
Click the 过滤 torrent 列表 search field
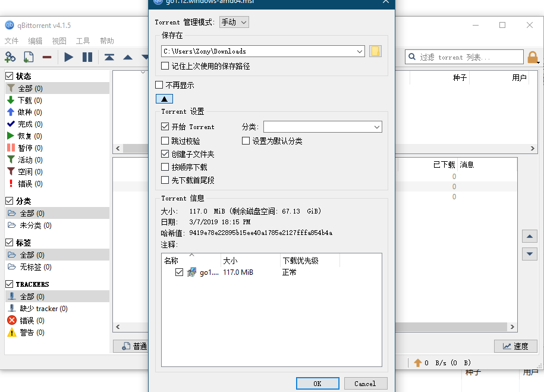(464, 57)
